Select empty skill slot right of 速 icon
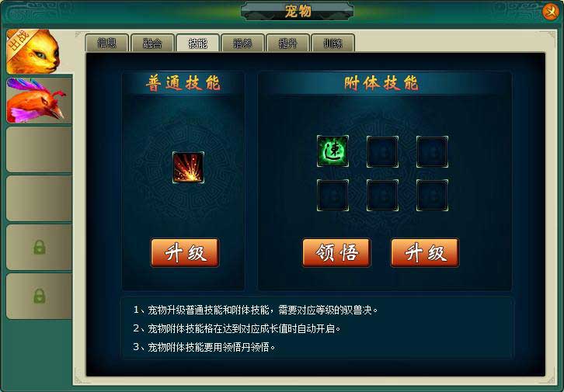 tap(382, 151)
